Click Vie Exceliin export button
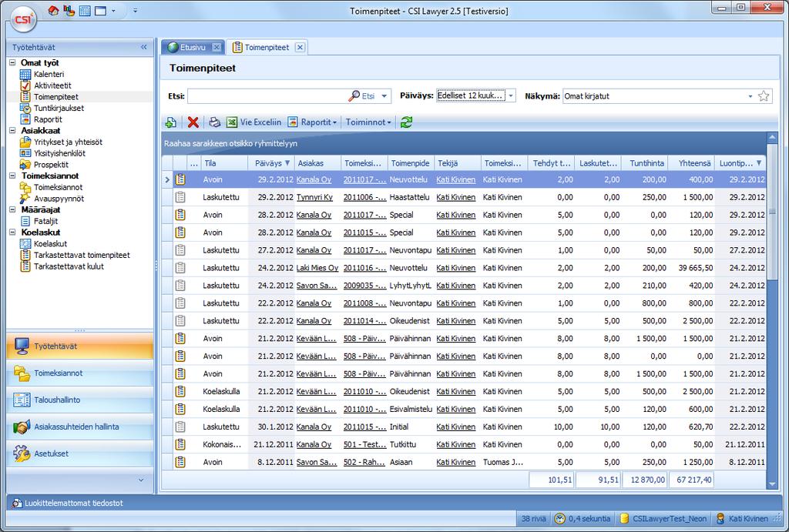 254,122
